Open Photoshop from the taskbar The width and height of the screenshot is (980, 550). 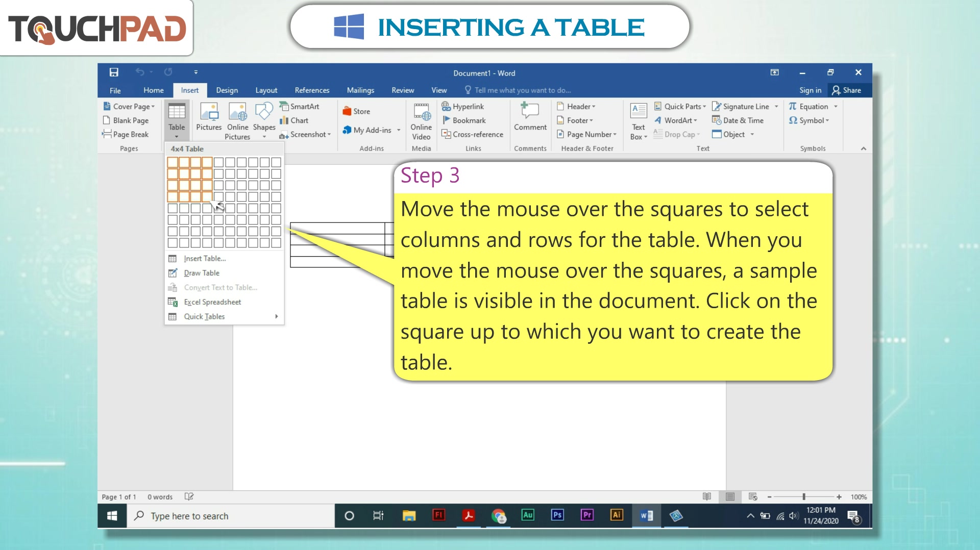pos(557,515)
